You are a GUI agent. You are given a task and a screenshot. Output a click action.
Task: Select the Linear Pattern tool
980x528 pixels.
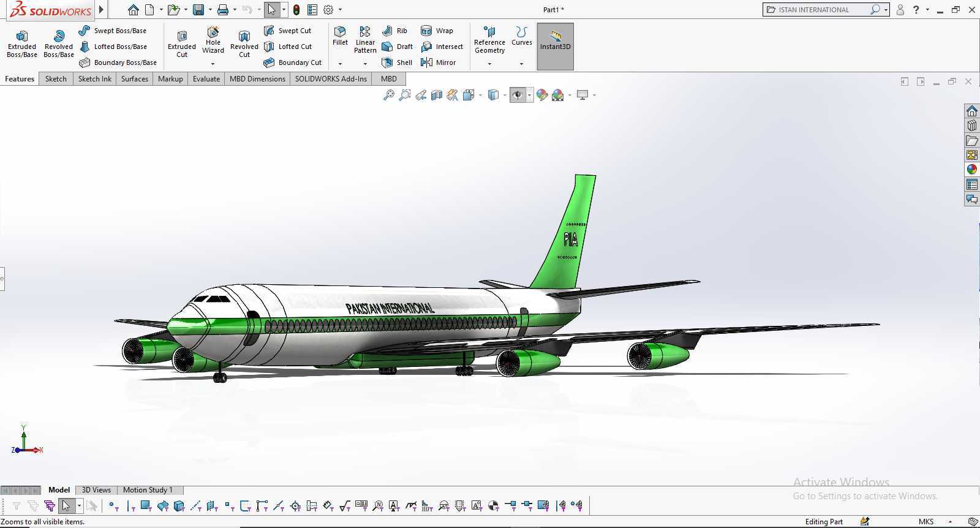click(x=365, y=40)
